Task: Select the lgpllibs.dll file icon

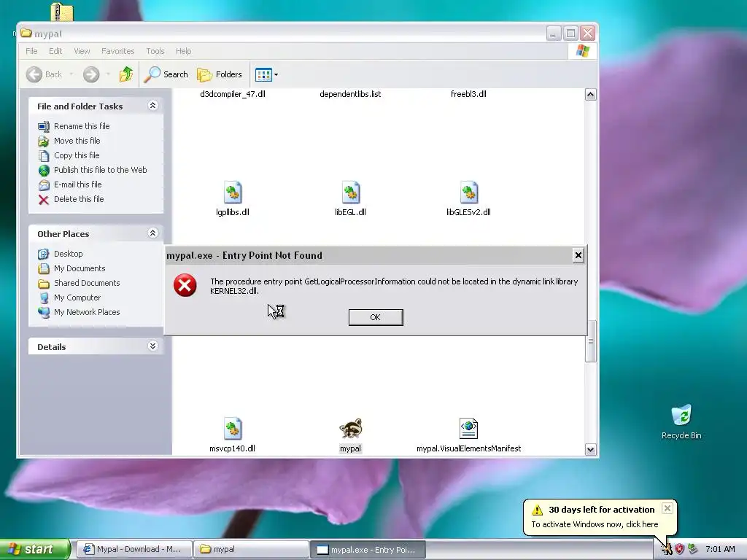Action: tap(233, 192)
